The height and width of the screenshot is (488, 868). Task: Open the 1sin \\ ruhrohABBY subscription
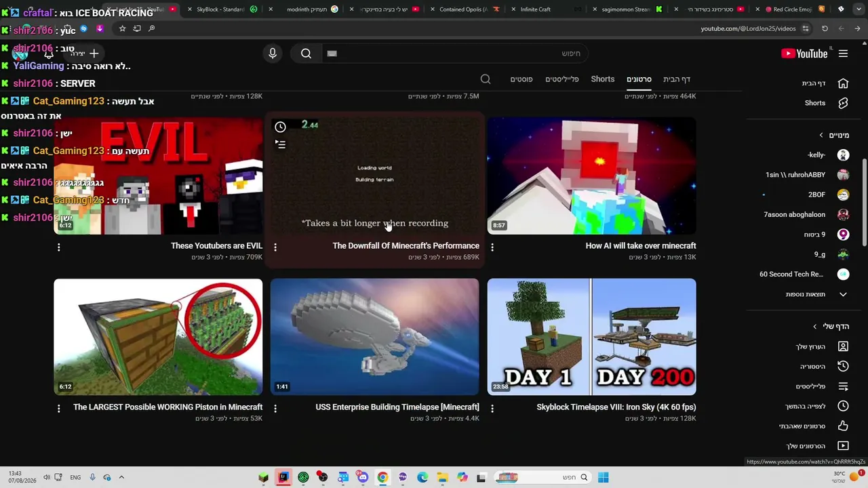(807, 175)
